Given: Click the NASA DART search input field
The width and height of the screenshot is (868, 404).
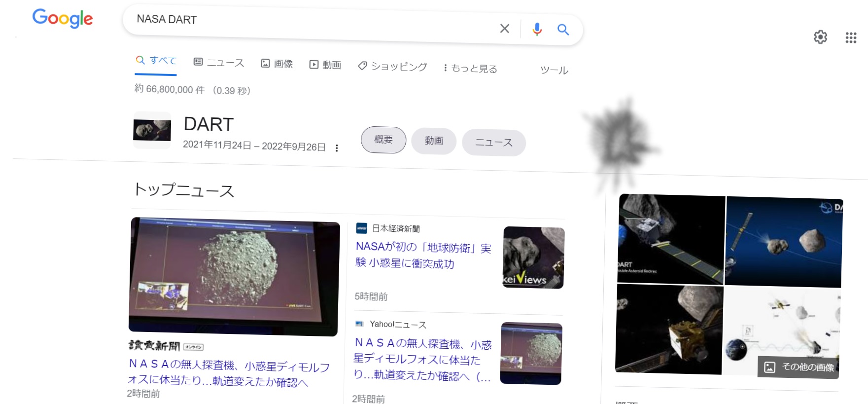Looking at the screenshot, I should pos(311,24).
